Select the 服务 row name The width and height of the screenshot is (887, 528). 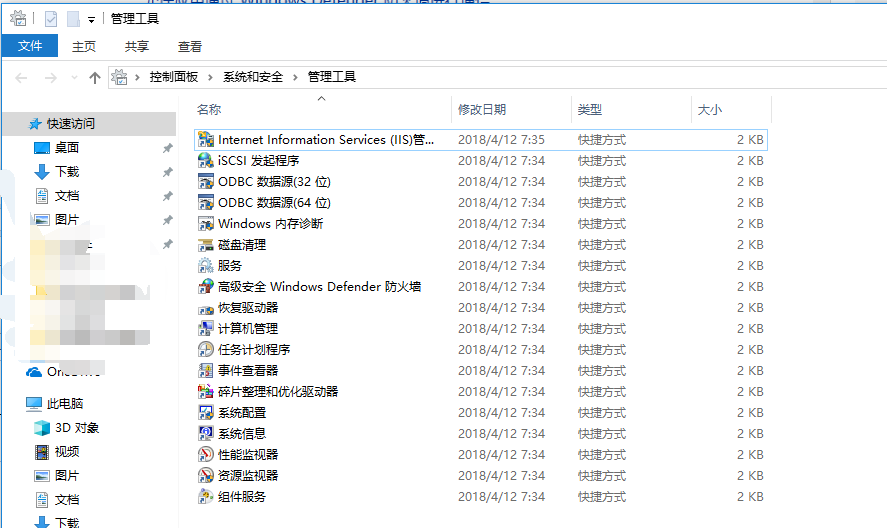point(230,266)
